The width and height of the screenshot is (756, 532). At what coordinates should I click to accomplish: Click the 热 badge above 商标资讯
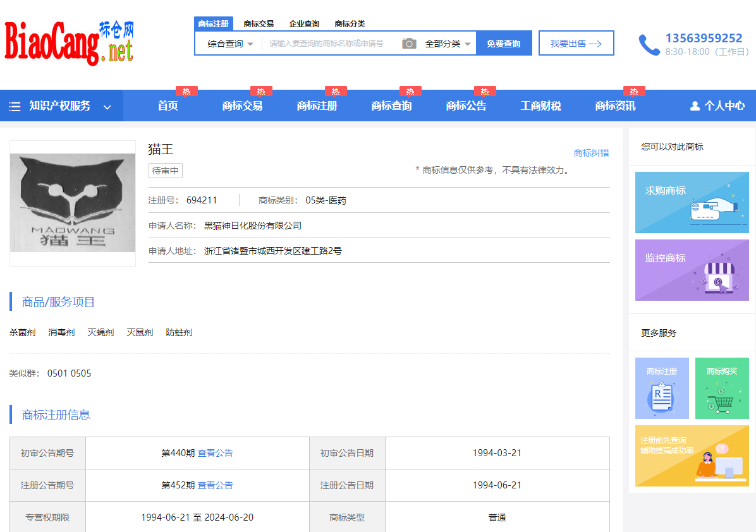pos(634,91)
